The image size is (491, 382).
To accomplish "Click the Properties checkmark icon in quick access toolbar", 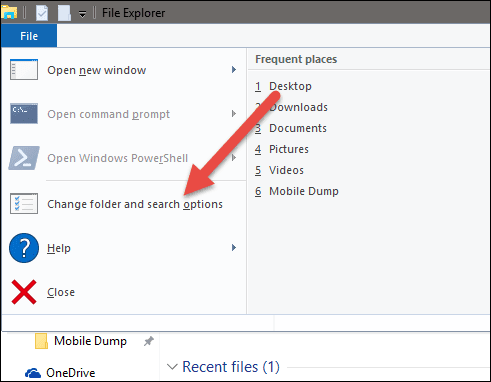I will [x=42, y=13].
